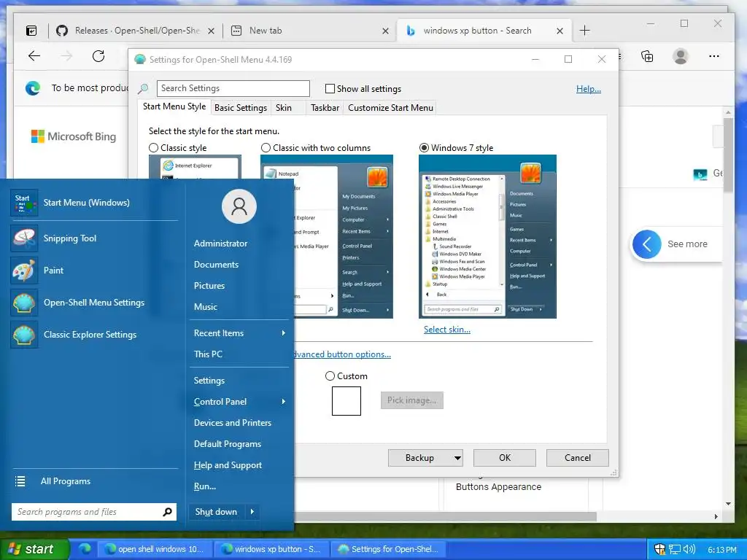The height and width of the screenshot is (560, 747).
Task: Expand Recent Items submenu arrow
Action: click(284, 333)
